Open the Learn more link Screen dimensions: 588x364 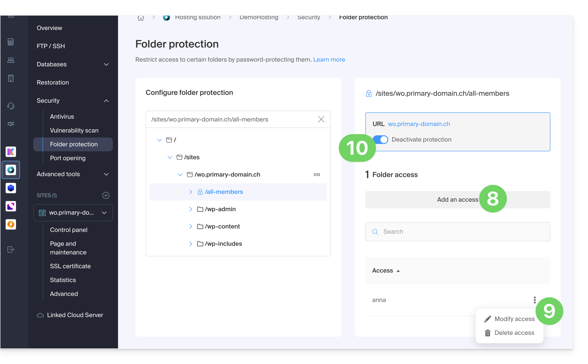click(x=329, y=59)
